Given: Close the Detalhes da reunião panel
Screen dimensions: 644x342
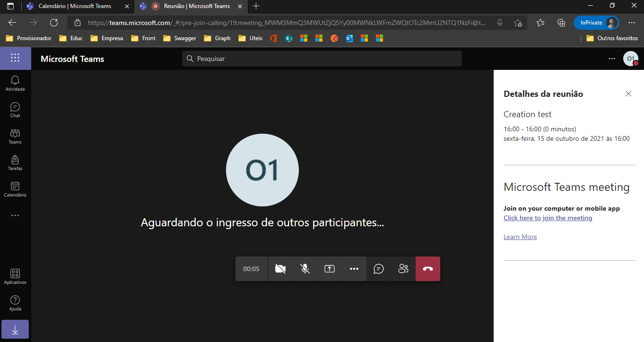Looking at the screenshot, I should 628,94.
